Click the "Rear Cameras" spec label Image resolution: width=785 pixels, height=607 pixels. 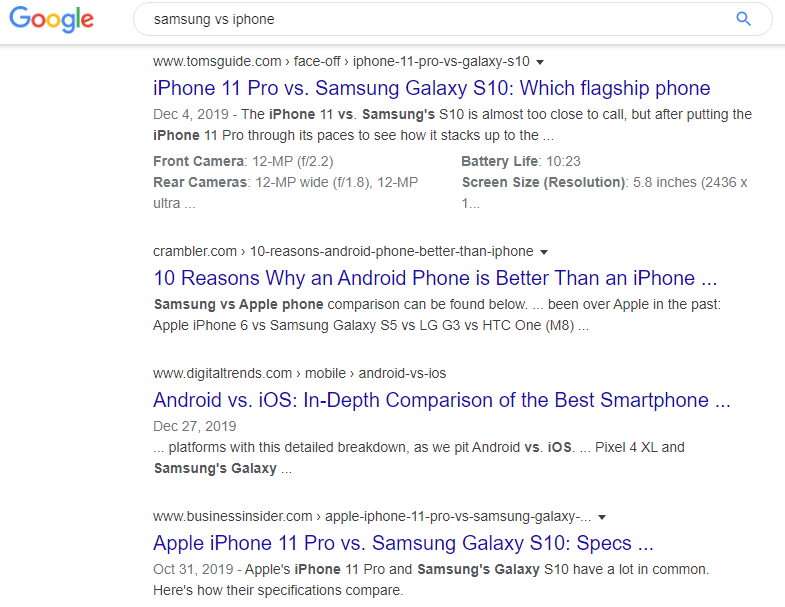point(200,182)
